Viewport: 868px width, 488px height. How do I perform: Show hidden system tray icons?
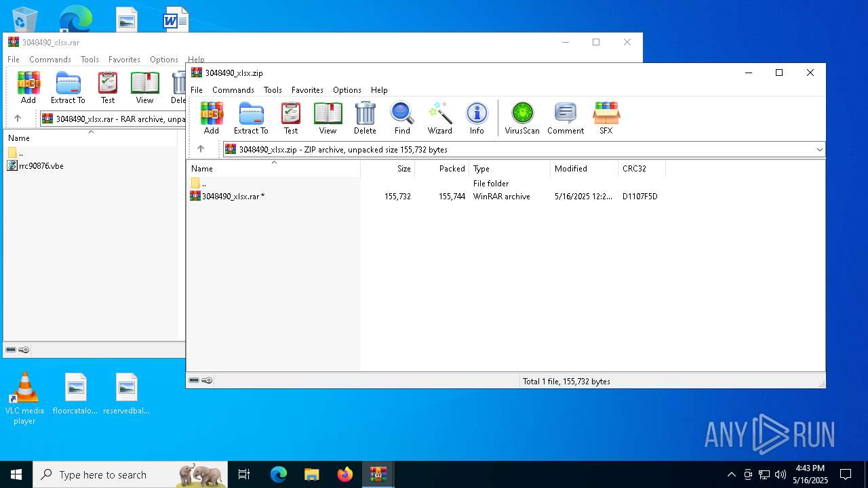tap(731, 474)
